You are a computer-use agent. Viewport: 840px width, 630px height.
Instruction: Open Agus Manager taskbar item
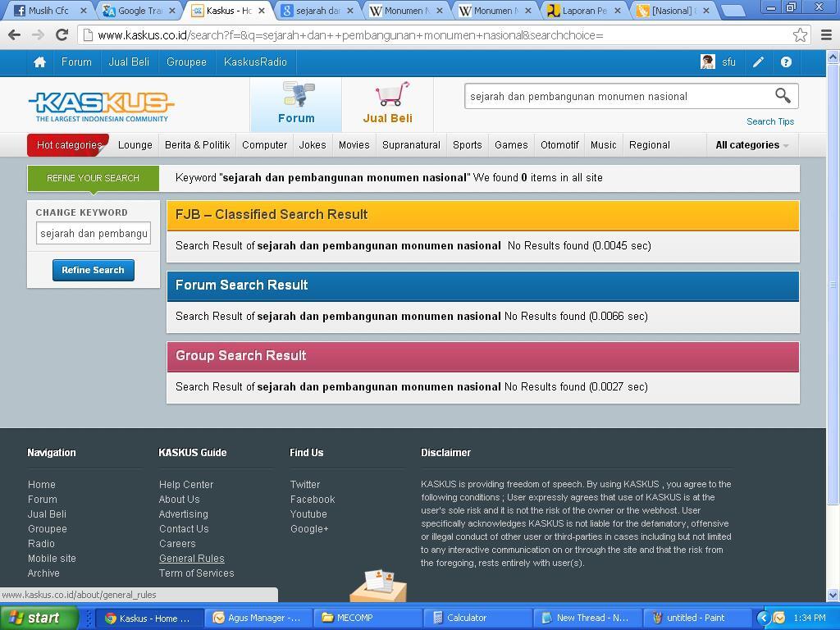tap(257, 618)
